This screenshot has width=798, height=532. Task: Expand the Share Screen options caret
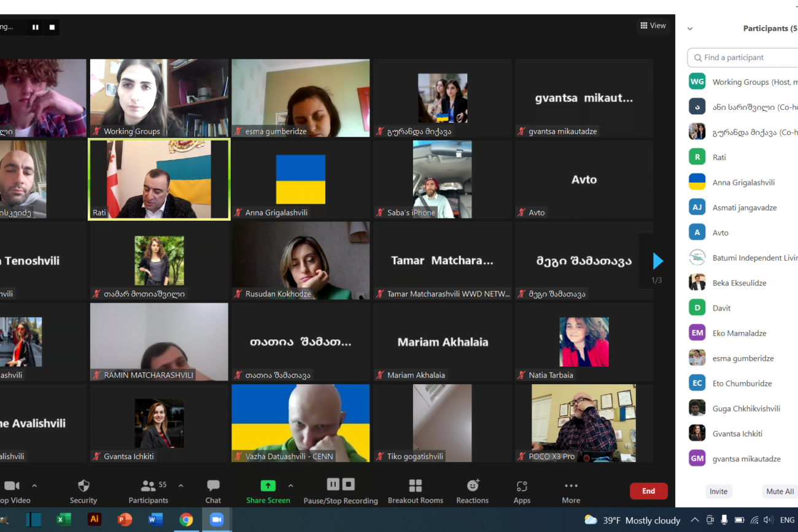tap(290, 485)
